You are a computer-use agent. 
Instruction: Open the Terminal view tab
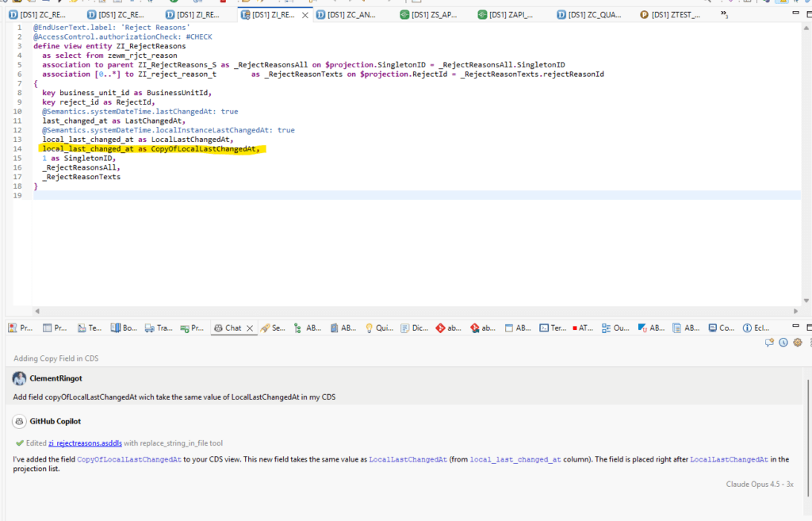pos(553,328)
